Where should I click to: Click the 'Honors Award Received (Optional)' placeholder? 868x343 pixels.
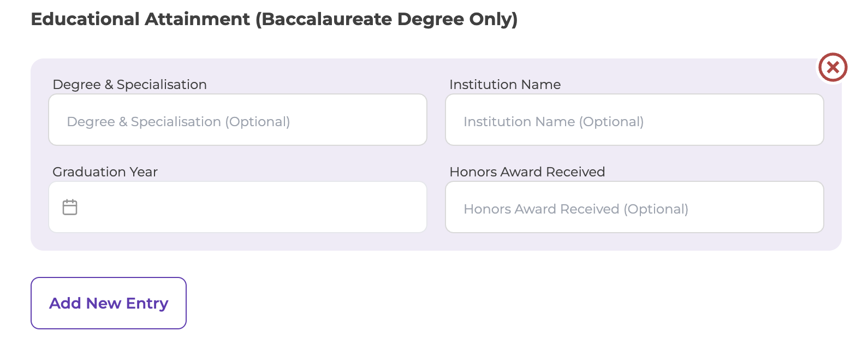[x=576, y=209]
